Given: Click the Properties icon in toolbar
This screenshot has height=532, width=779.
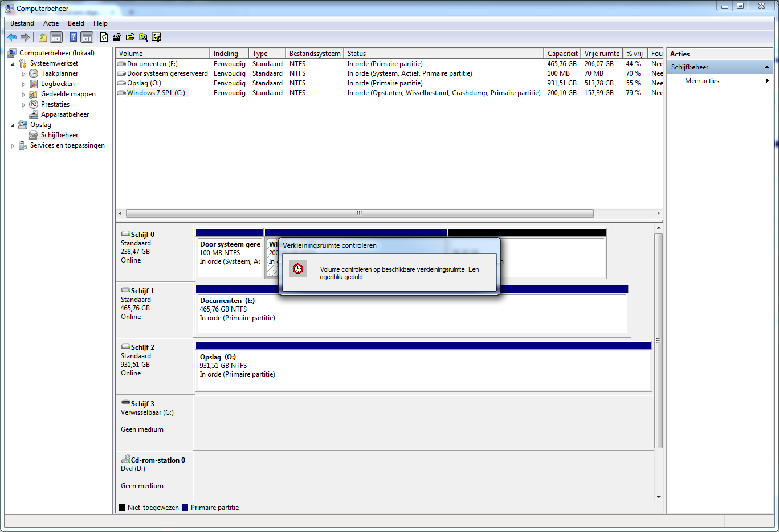Looking at the screenshot, I should tap(117, 37).
